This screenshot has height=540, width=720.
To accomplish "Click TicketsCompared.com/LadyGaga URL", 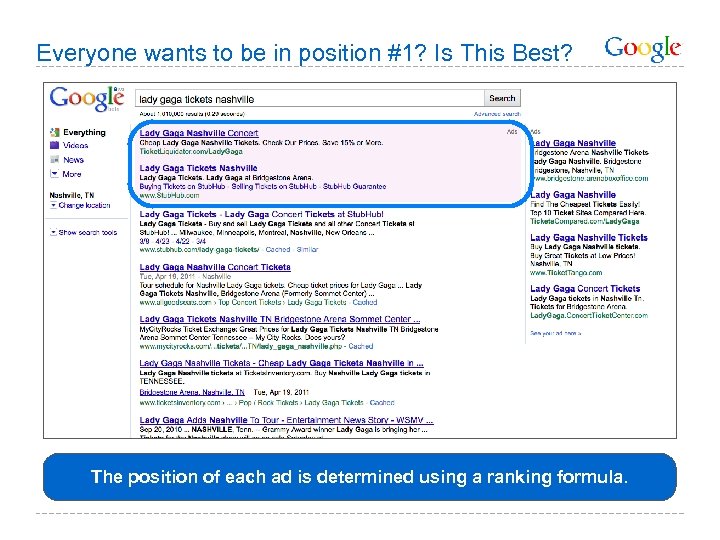I will pyautogui.click(x=585, y=221).
